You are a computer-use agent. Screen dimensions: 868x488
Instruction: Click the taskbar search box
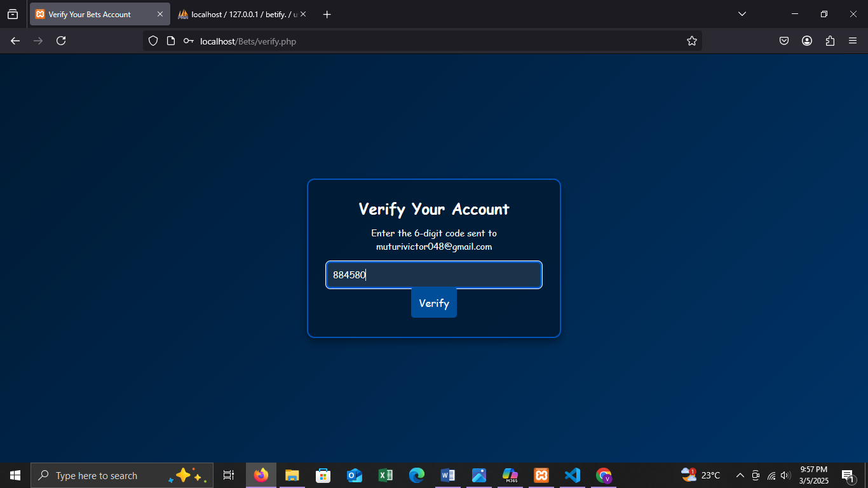coord(122,475)
